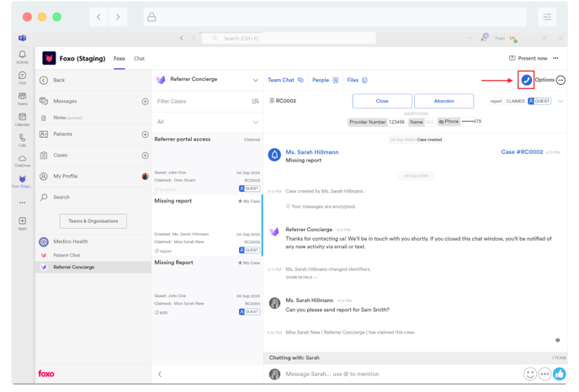Screen dimensions: 579x392
Task: Show more apps ellipsis in Teams rail
Action: click(22, 203)
